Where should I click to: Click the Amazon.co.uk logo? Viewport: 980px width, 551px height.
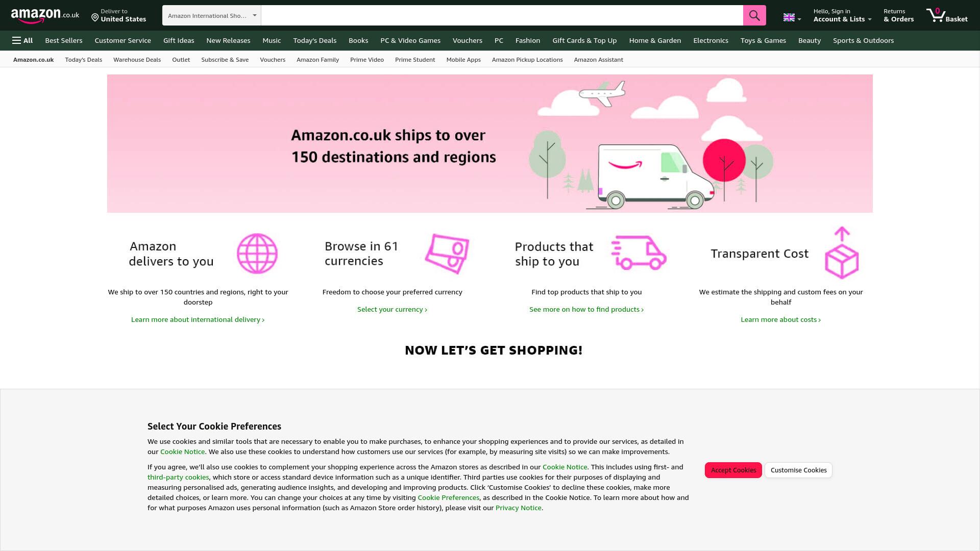pyautogui.click(x=45, y=16)
